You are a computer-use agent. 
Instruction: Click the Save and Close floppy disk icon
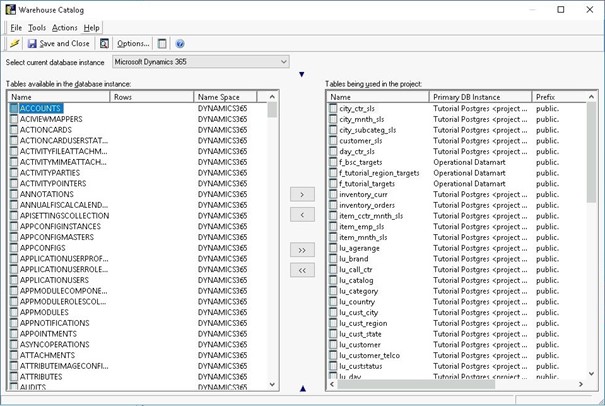pyautogui.click(x=33, y=44)
